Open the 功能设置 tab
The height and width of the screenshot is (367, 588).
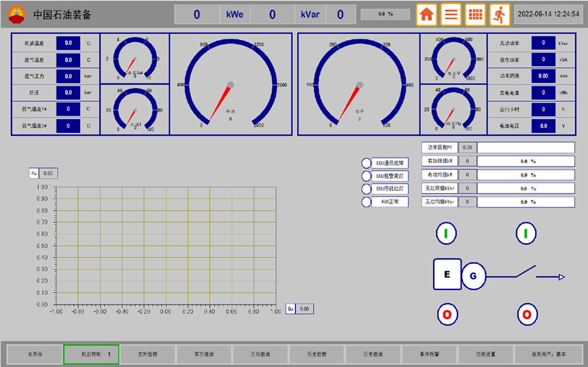485,354
